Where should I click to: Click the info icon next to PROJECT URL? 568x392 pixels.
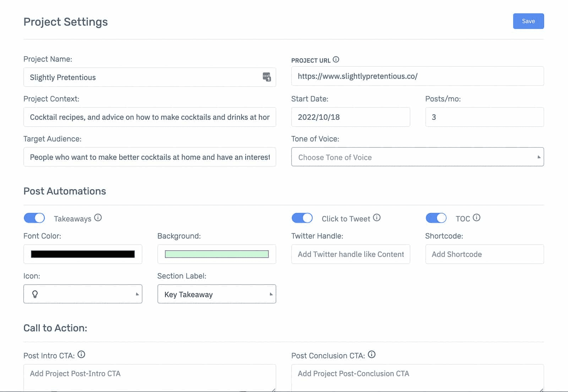pyautogui.click(x=336, y=60)
